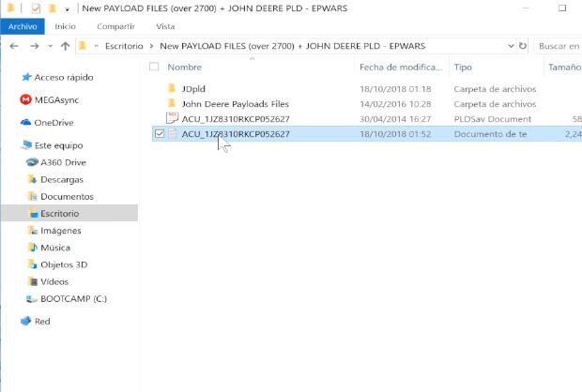Maximize the File Explorer window

coord(562,8)
